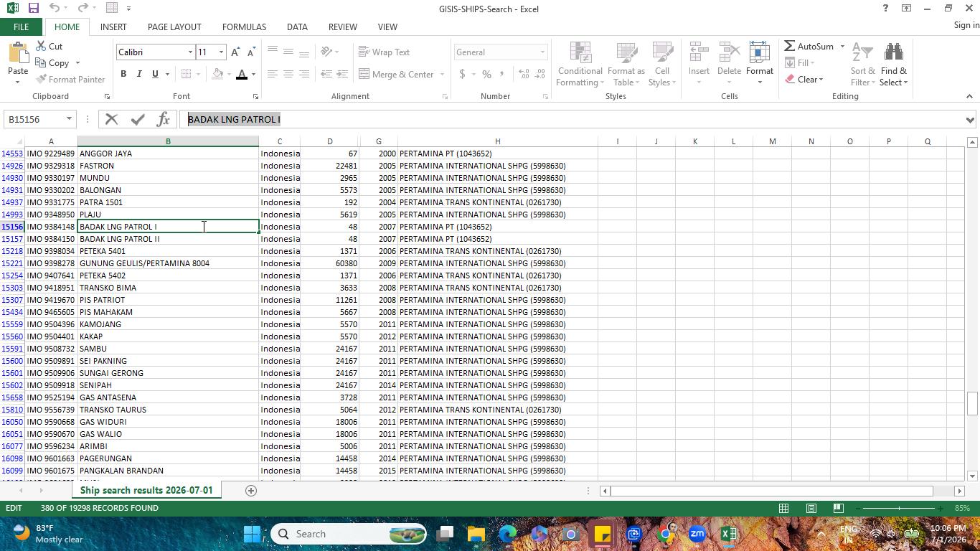Cancel the cell edit with the X

pos(111,119)
